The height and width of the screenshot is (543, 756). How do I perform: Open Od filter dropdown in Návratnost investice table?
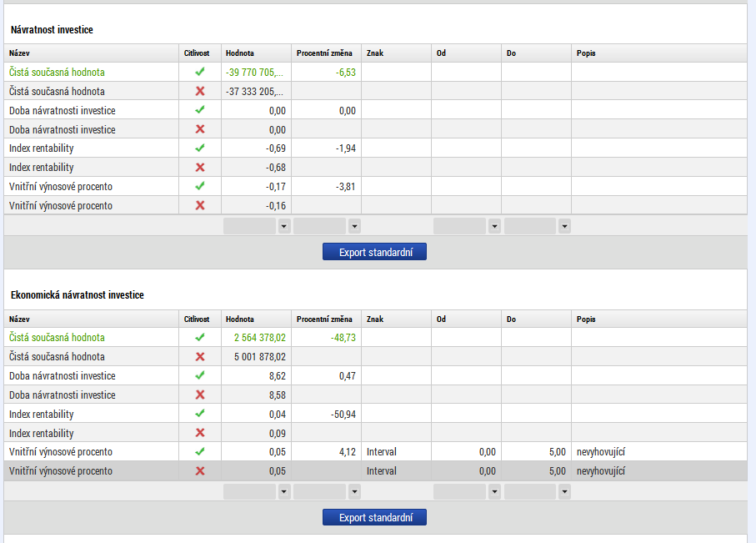(494, 226)
